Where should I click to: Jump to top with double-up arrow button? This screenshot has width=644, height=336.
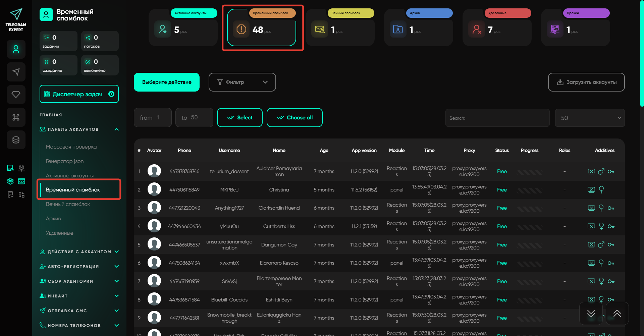[x=617, y=314]
